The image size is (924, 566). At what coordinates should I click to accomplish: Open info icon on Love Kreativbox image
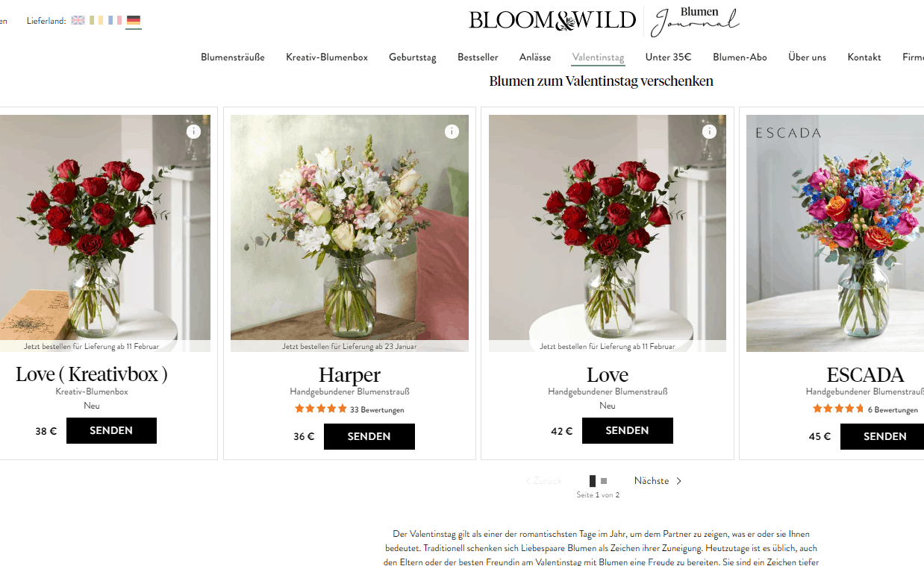[193, 131]
